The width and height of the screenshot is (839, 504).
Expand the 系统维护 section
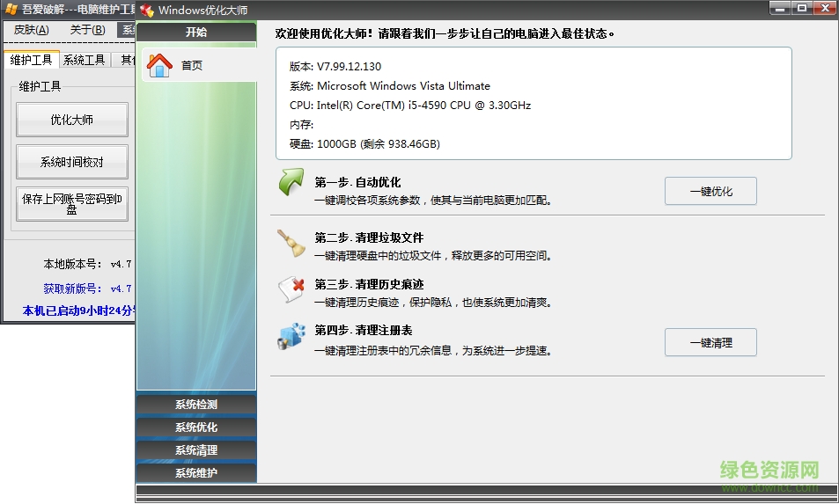[x=196, y=472]
